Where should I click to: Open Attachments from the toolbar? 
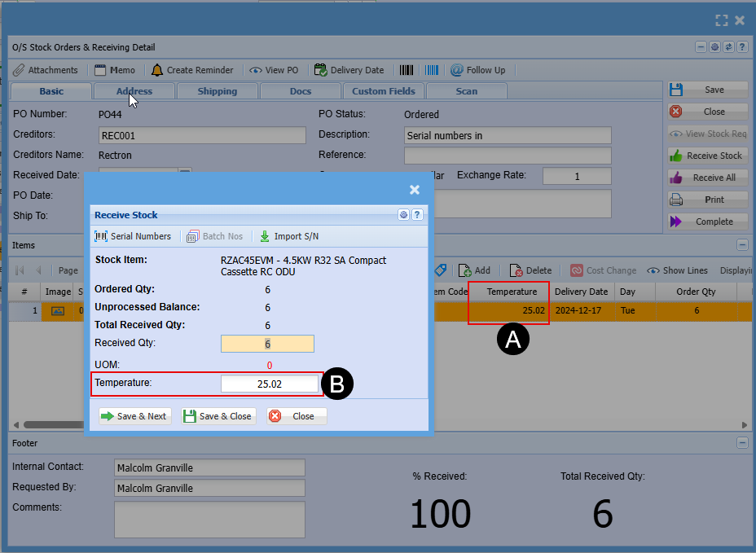(x=46, y=70)
